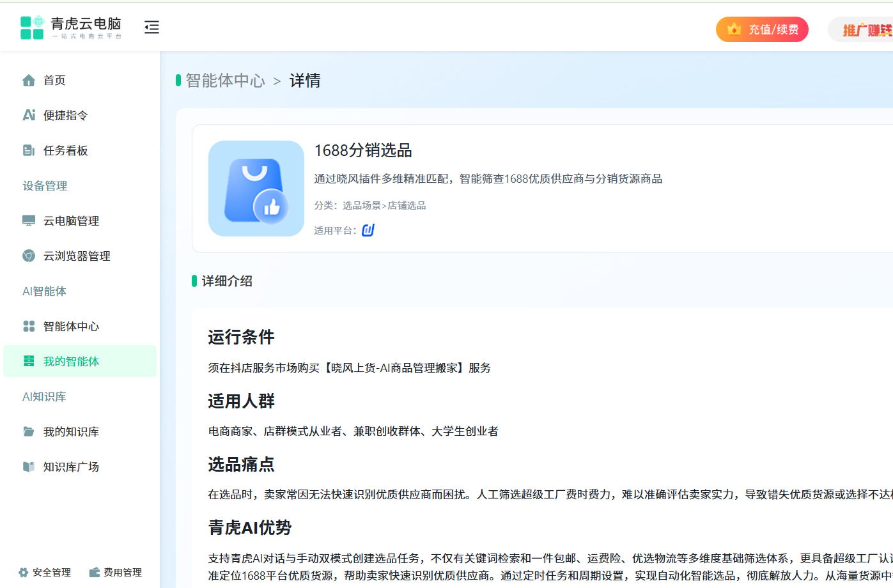Click the gear icon beside 安全管理
Image resolution: width=893 pixels, height=588 pixels.
tap(24, 573)
